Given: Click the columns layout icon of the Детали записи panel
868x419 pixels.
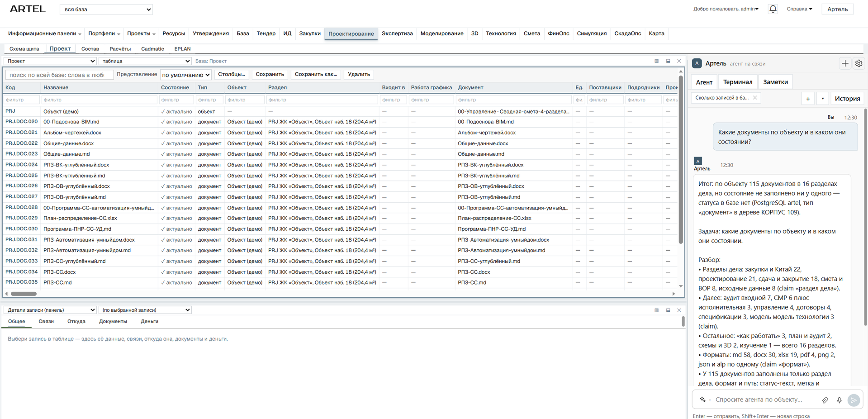Looking at the screenshot, I should click(x=656, y=310).
